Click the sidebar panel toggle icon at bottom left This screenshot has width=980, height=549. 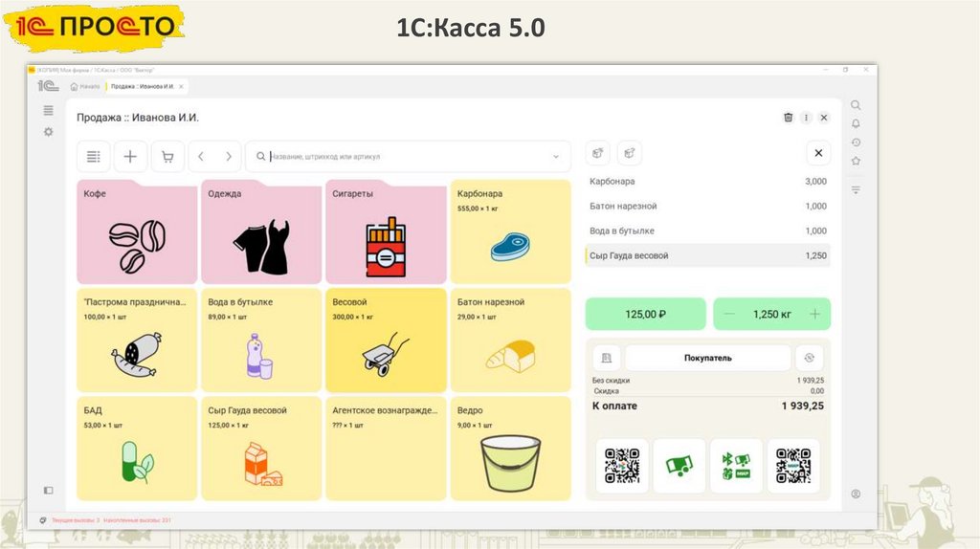pos(48,491)
